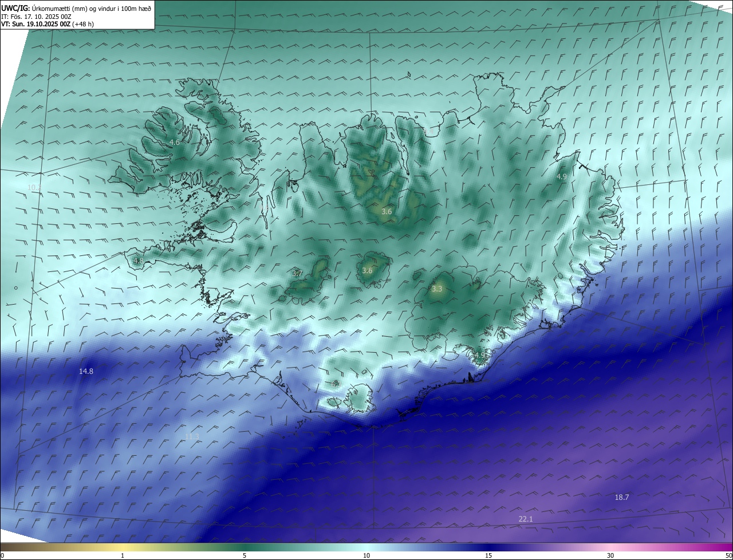This screenshot has height=560, width=733.
Task: Click the 15 tick on the colour scale
Action: coord(488,555)
